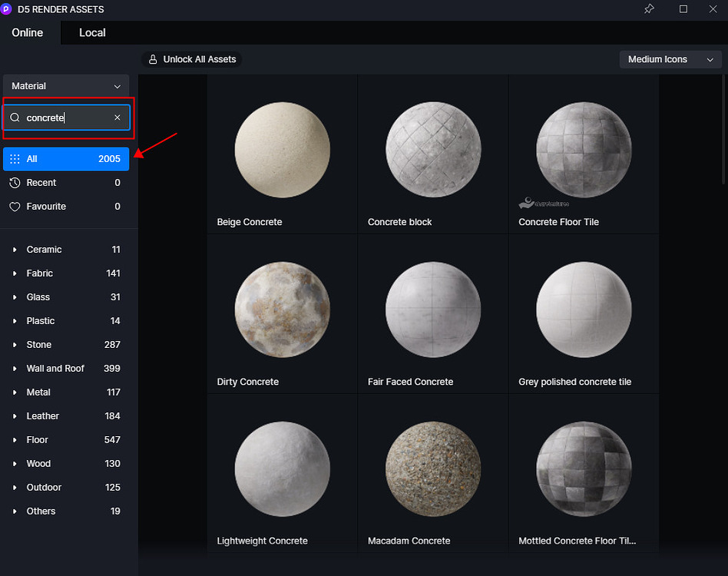The image size is (728, 576).
Task: Open the Recent list label
Action: click(41, 183)
